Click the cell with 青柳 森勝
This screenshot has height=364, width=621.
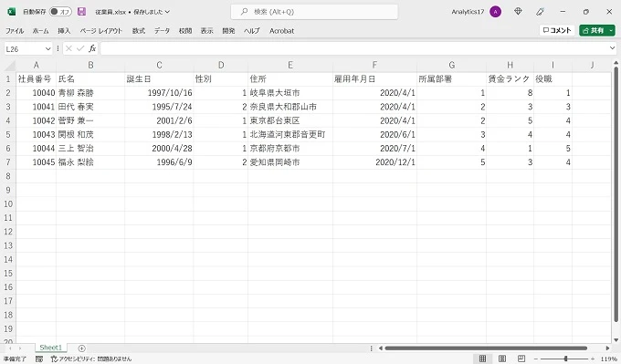pyautogui.click(x=90, y=93)
